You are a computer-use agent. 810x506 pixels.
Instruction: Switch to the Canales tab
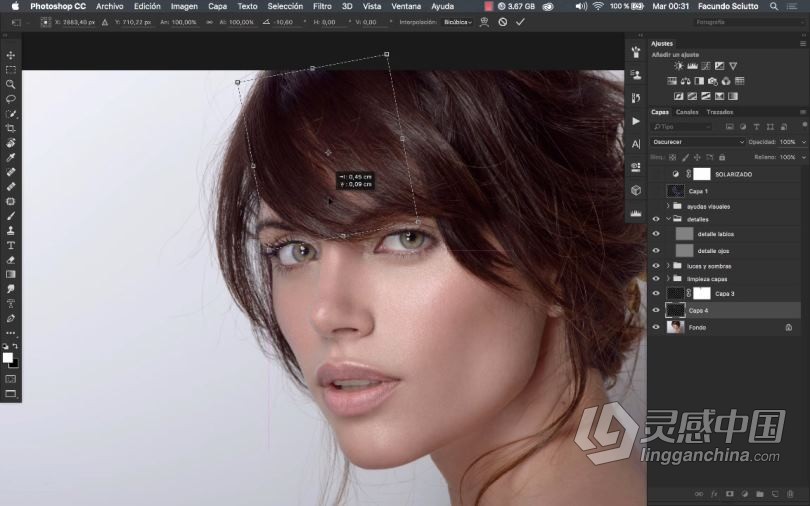687,112
